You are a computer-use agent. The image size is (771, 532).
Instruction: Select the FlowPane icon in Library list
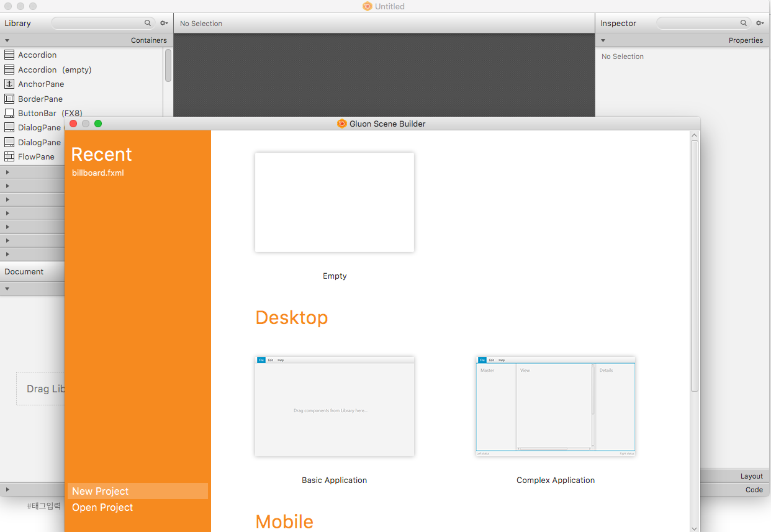9,156
